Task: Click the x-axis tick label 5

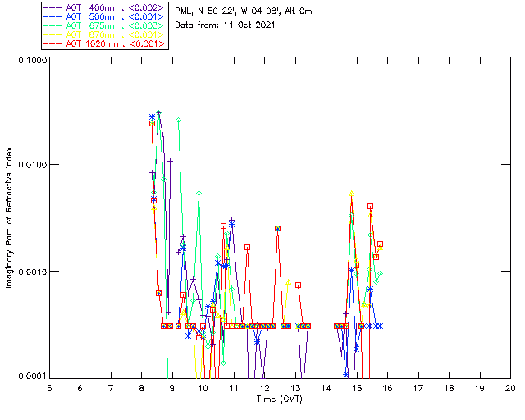Action: (49, 388)
